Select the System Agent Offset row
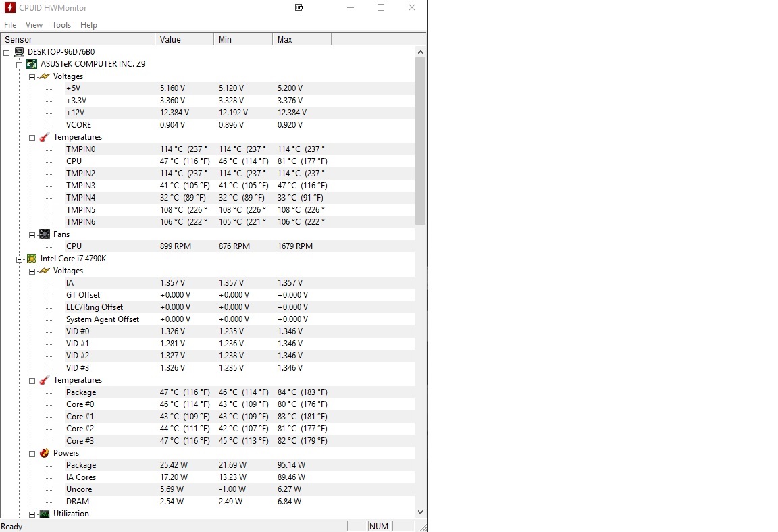The image size is (778, 532). [240, 319]
